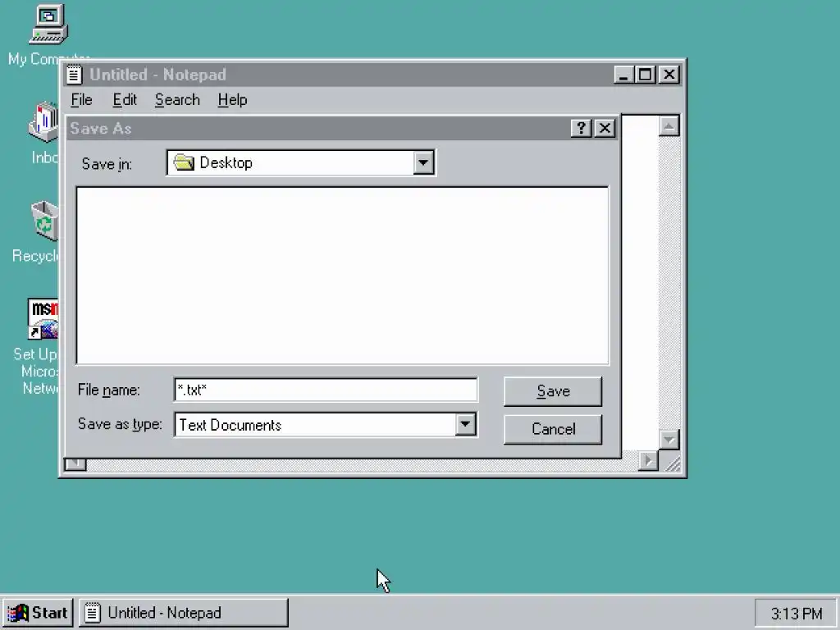Click the 3:13 PM taskbar clock
Screen dimensions: 840x630
click(x=796, y=614)
